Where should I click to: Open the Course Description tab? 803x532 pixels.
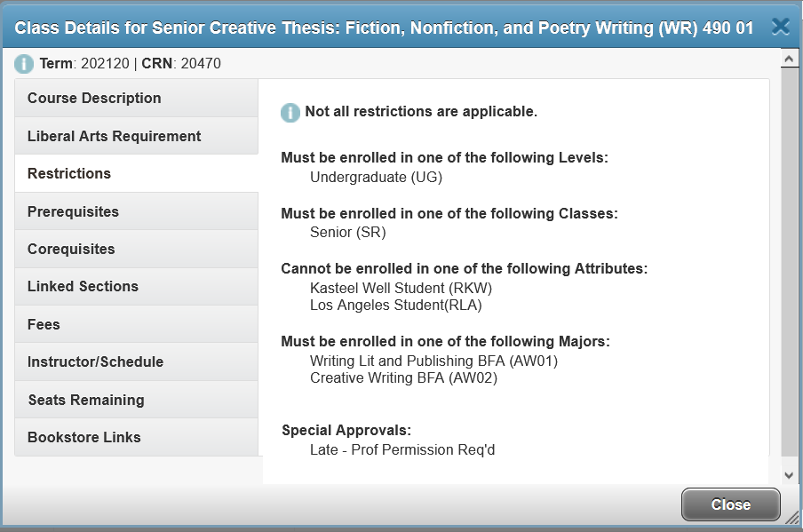(x=136, y=98)
